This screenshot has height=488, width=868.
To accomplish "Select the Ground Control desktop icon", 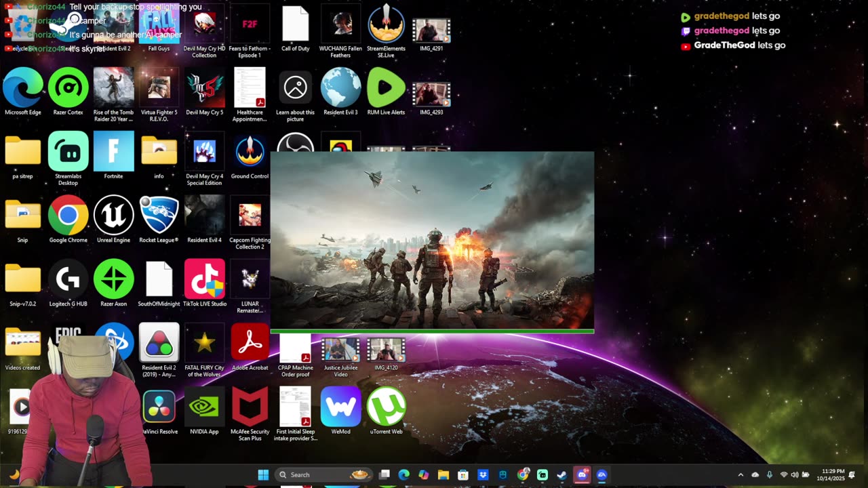I will (250, 156).
